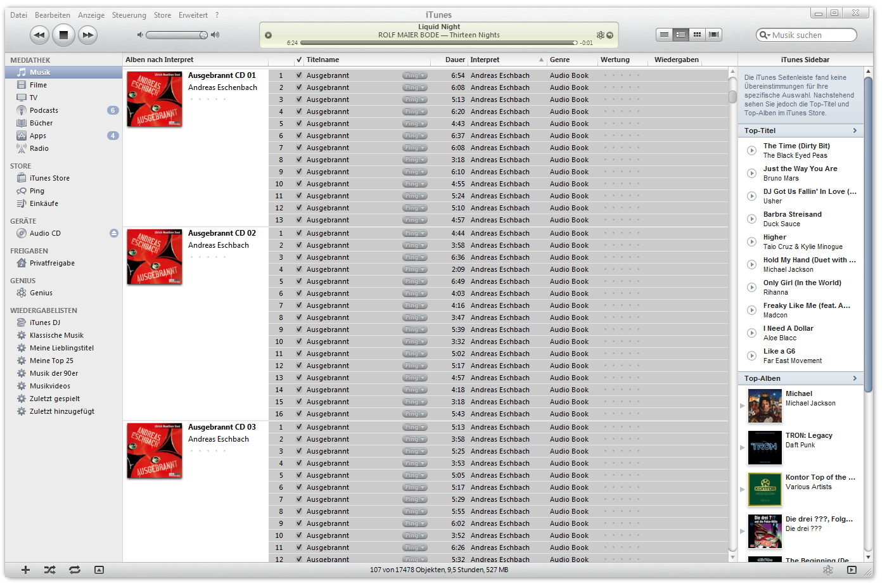Adjust the volume slider
The height and width of the screenshot is (588, 887).
(x=177, y=35)
